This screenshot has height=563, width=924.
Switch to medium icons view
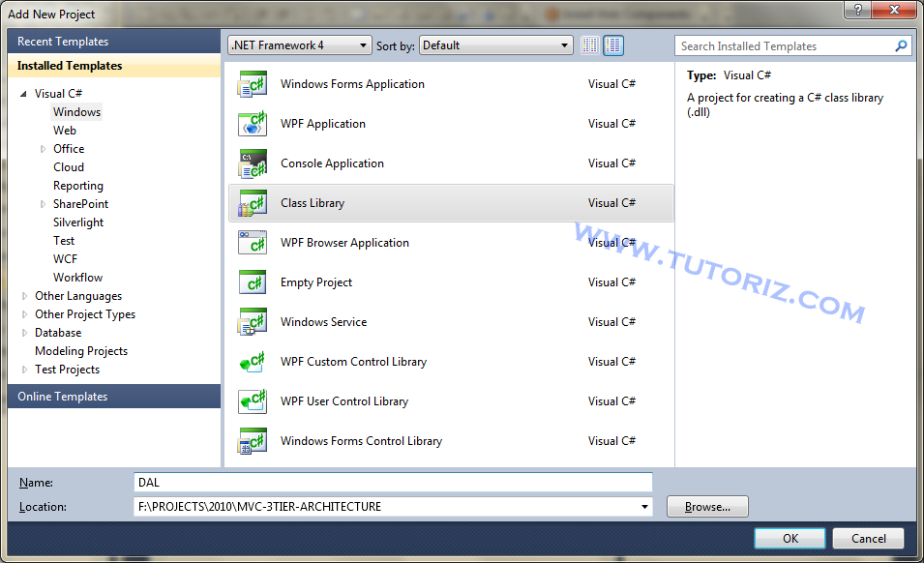(613, 44)
